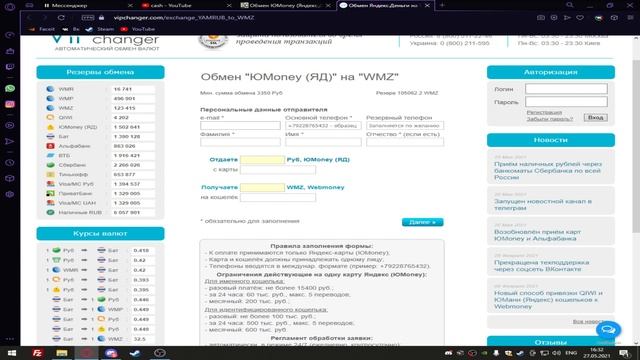
Task: Click the Тинькофф row in the reserves list
Action: [100, 174]
